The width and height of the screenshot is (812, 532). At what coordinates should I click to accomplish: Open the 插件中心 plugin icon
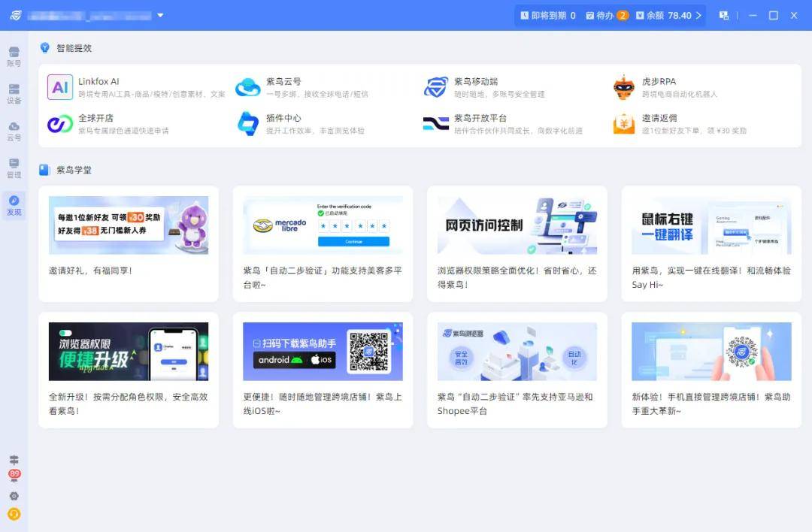[247, 124]
